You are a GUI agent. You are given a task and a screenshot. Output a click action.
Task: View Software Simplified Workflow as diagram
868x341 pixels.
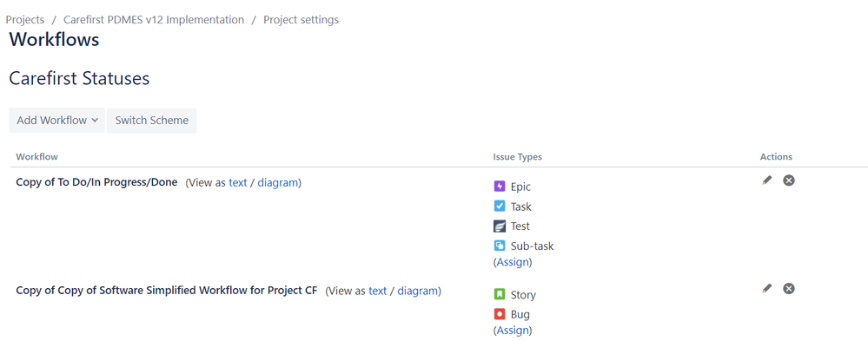[x=417, y=291]
